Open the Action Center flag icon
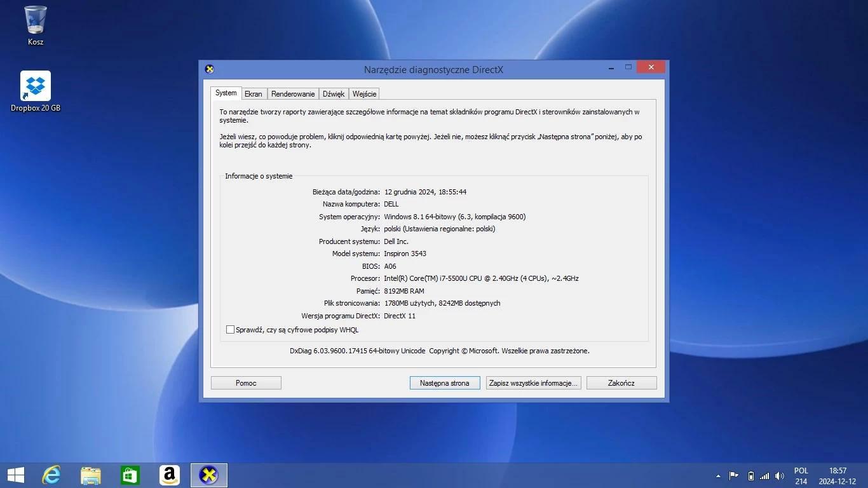Viewport: 868px width, 488px height. pos(733,475)
